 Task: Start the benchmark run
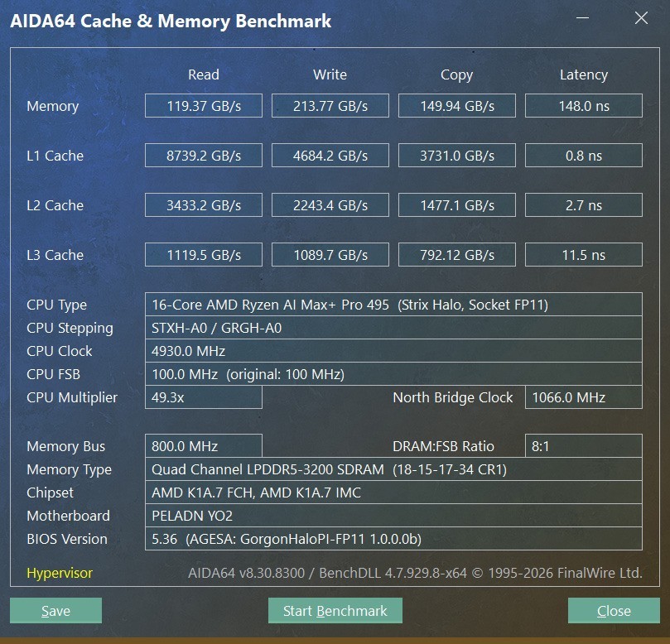pyautogui.click(x=335, y=611)
